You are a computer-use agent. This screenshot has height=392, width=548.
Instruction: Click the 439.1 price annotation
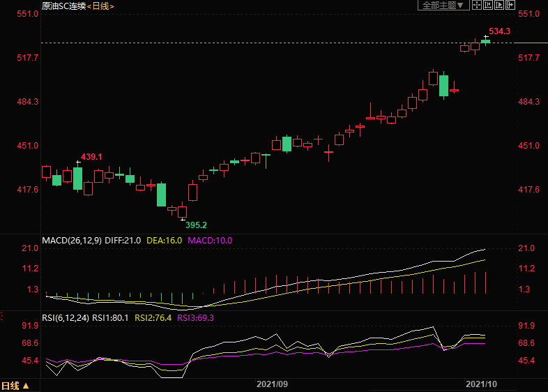91,157
